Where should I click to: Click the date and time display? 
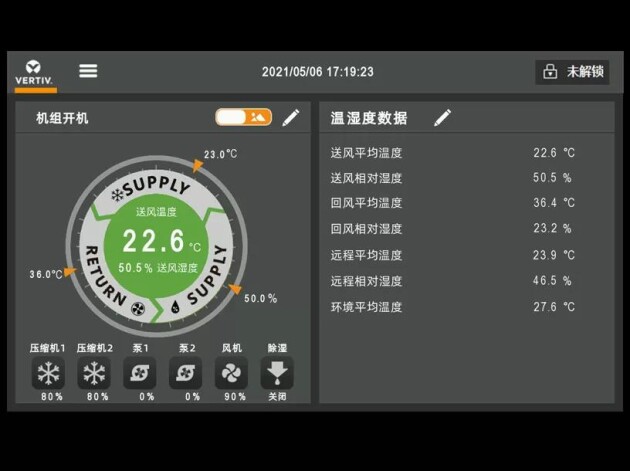click(317, 72)
